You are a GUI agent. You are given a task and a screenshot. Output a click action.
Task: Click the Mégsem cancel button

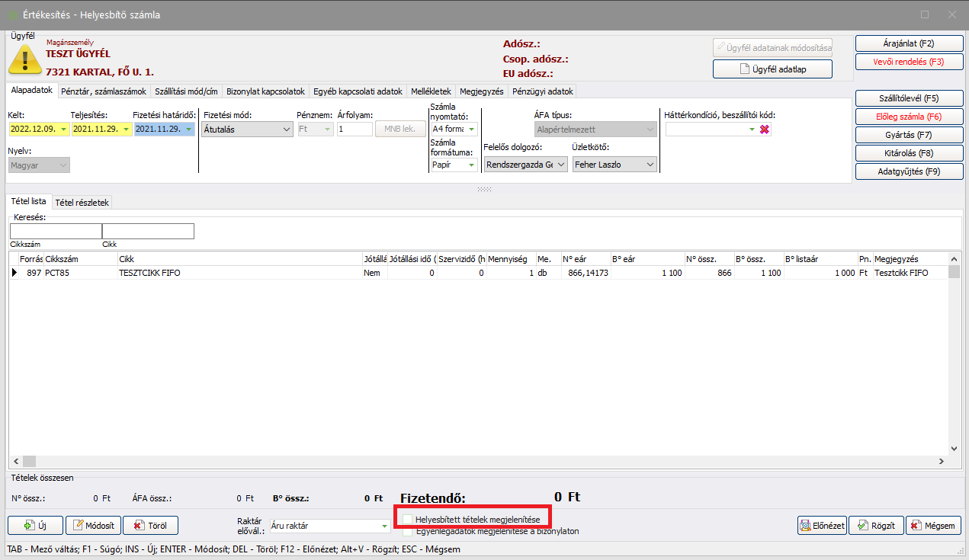pos(933,525)
